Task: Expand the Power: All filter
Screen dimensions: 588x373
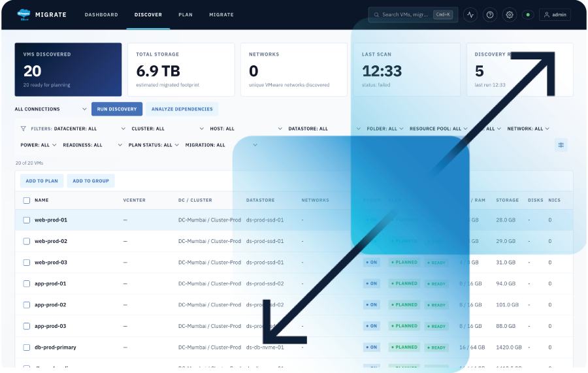Action: point(39,145)
